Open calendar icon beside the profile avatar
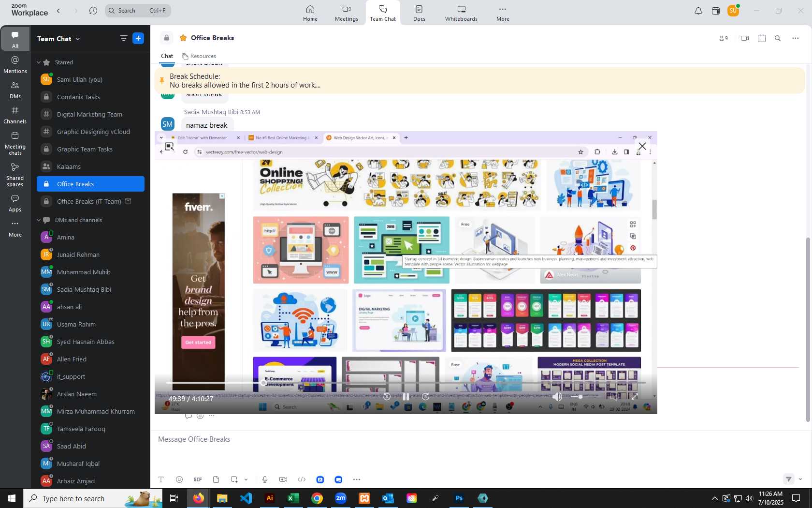 (716, 11)
